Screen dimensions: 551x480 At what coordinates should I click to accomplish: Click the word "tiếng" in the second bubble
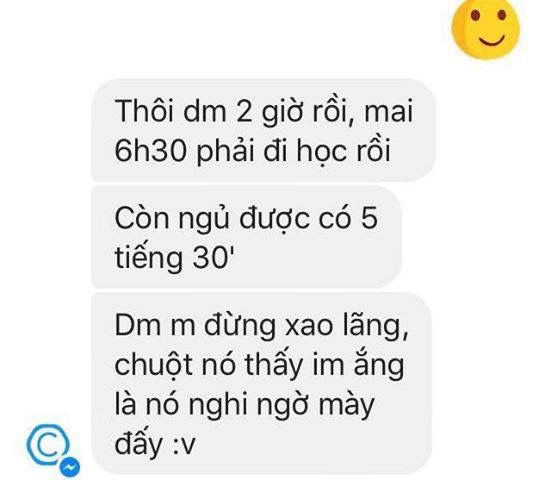pyautogui.click(x=149, y=258)
